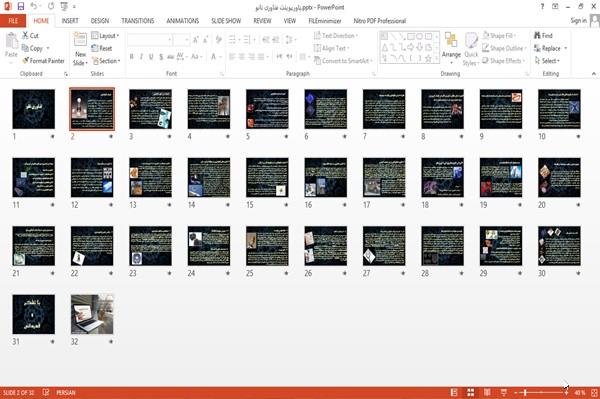Toggle Italic formatting
The height and width of the screenshot is (399, 600).
[141, 57]
